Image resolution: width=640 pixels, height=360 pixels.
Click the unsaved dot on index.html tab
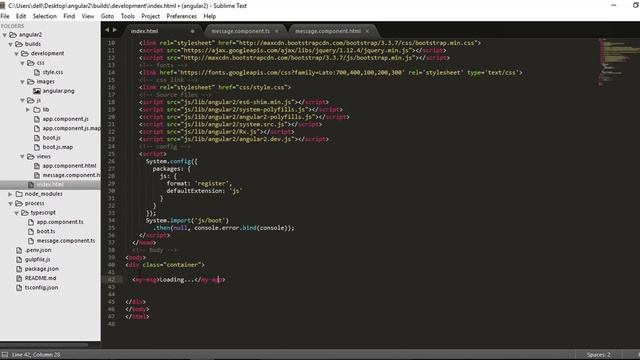192,31
